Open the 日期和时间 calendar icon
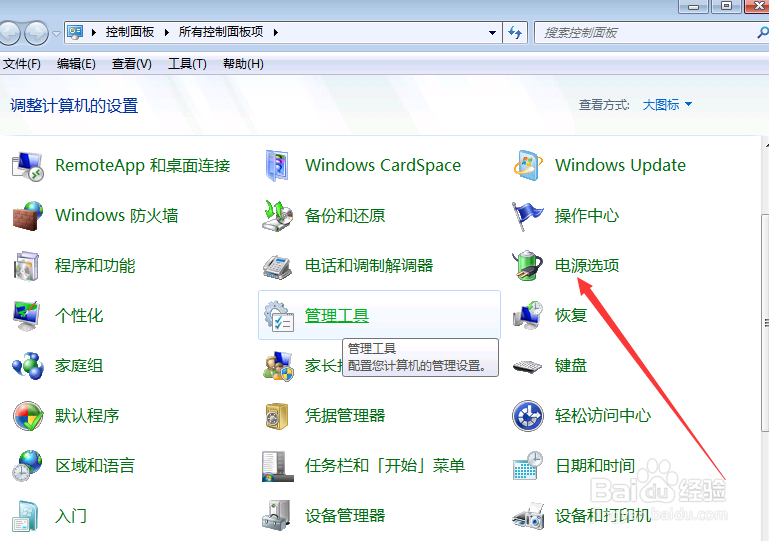The image size is (769, 541). coord(528,466)
